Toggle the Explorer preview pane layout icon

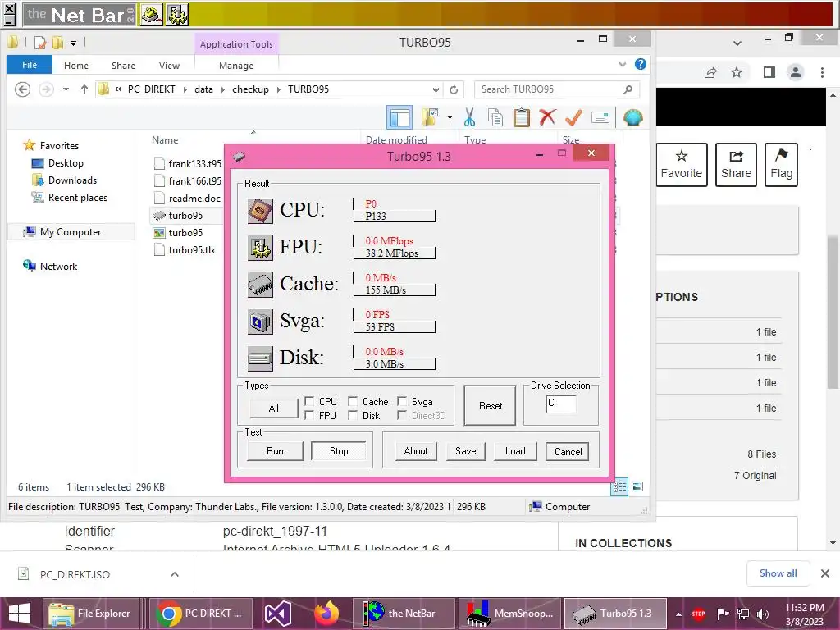[399, 117]
